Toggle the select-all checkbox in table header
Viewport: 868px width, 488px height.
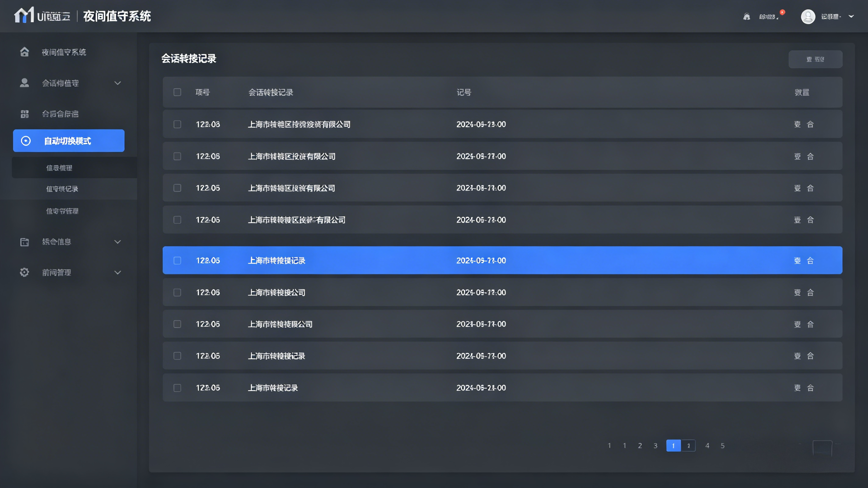[177, 92]
